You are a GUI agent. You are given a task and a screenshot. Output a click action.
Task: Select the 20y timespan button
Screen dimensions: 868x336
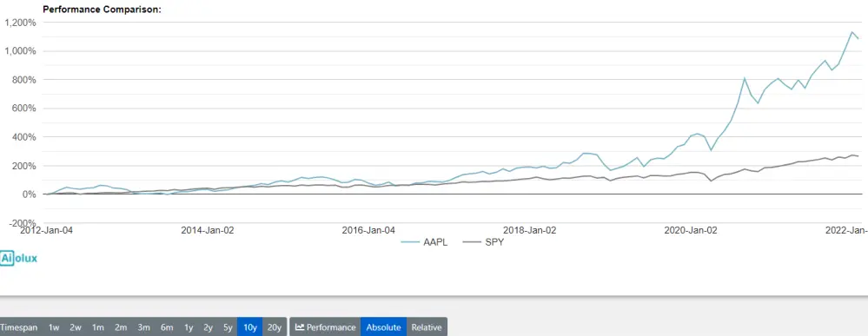pyautogui.click(x=274, y=327)
